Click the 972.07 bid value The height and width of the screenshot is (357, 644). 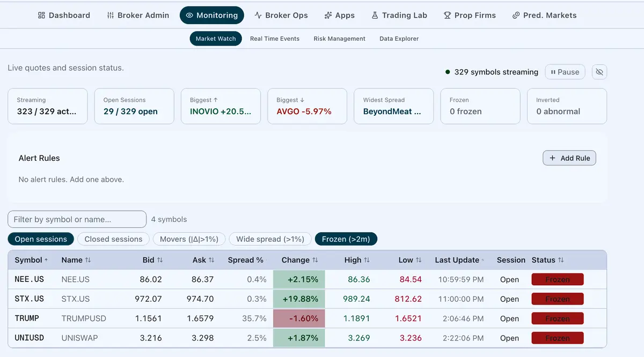pos(149,299)
